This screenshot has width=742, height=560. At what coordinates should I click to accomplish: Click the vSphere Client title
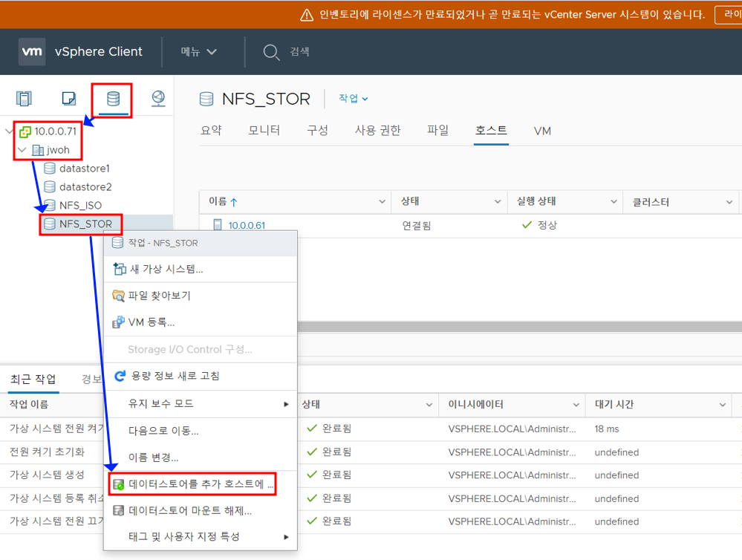99,51
